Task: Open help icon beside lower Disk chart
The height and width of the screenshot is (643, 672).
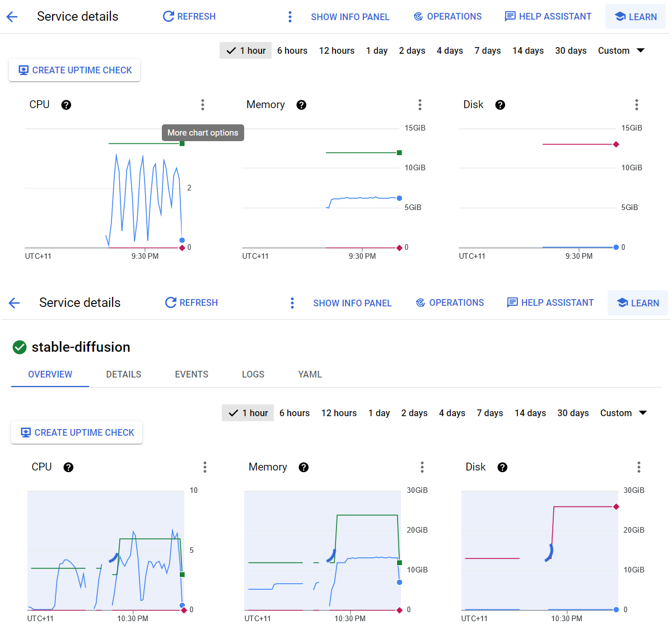Action: tap(502, 467)
